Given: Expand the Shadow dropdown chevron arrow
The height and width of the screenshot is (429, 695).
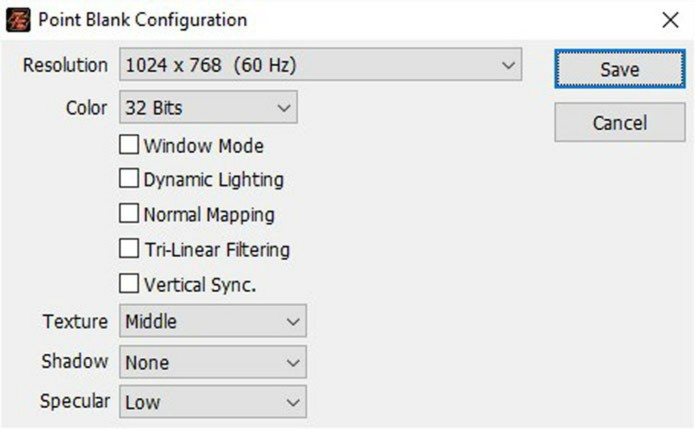Looking at the screenshot, I should (x=293, y=363).
